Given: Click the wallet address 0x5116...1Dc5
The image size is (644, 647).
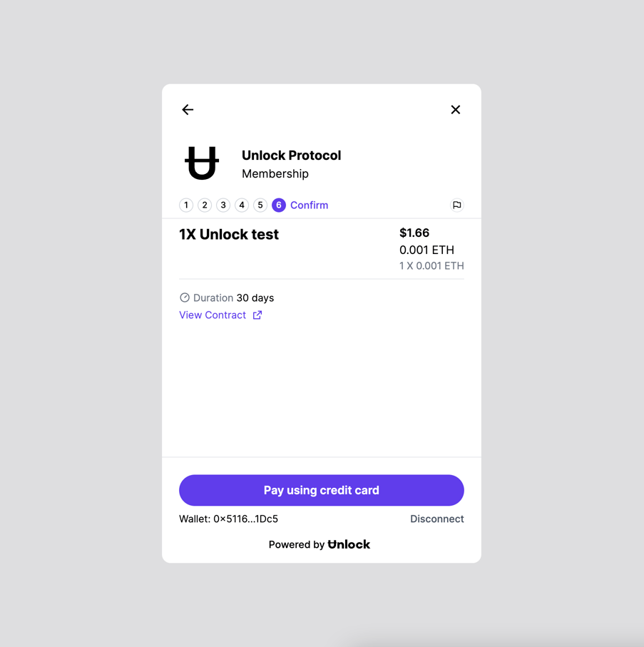Looking at the screenshot, I should [x=245, y=519].
